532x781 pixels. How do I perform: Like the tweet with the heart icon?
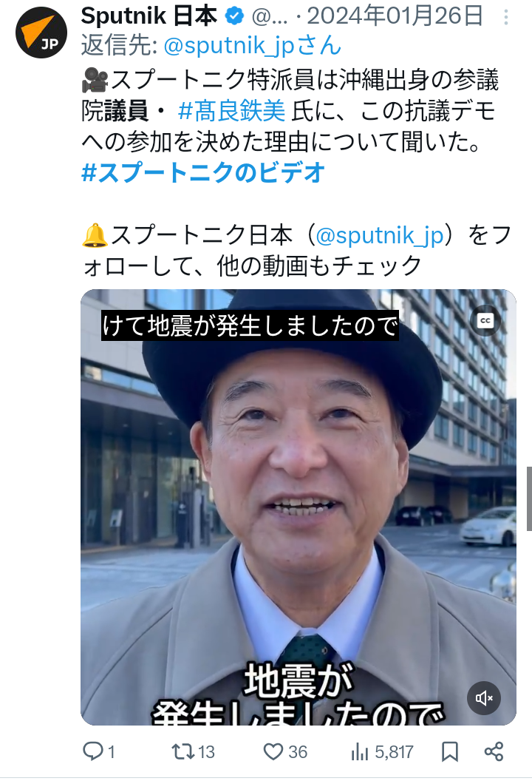273,751
